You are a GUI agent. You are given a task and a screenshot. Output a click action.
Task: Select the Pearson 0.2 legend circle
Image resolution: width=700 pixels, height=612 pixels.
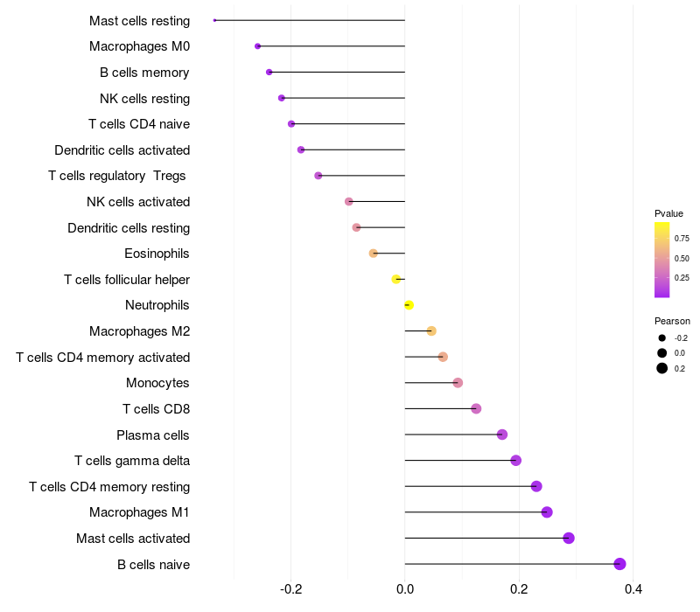tap(662, 368)
